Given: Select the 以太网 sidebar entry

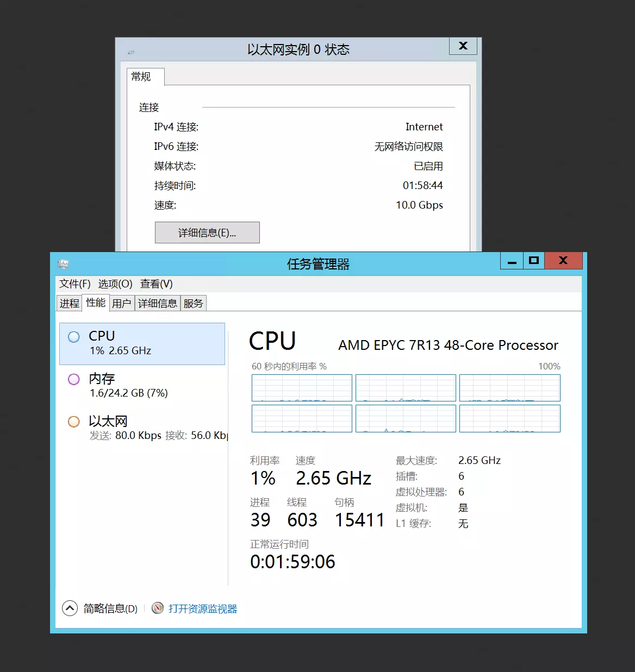Looking at the screenshot, I should pyautogui.click(x=142, y=428).
